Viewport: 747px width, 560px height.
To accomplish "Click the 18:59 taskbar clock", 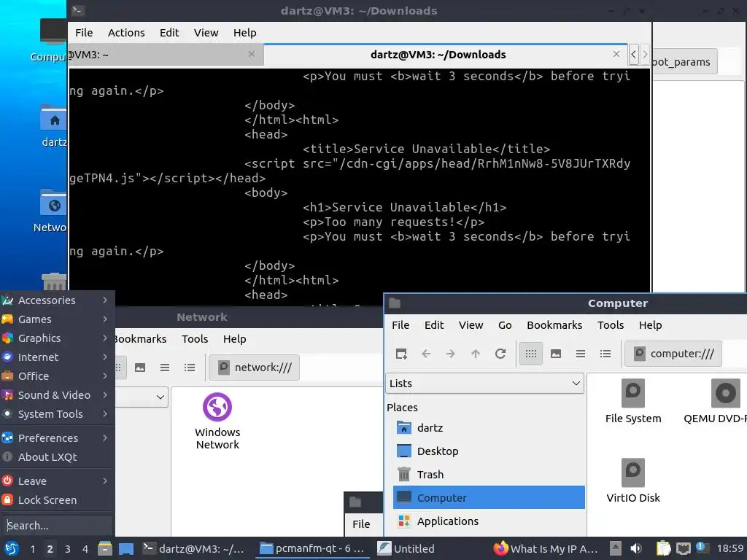I will click(x=729, y=548).
